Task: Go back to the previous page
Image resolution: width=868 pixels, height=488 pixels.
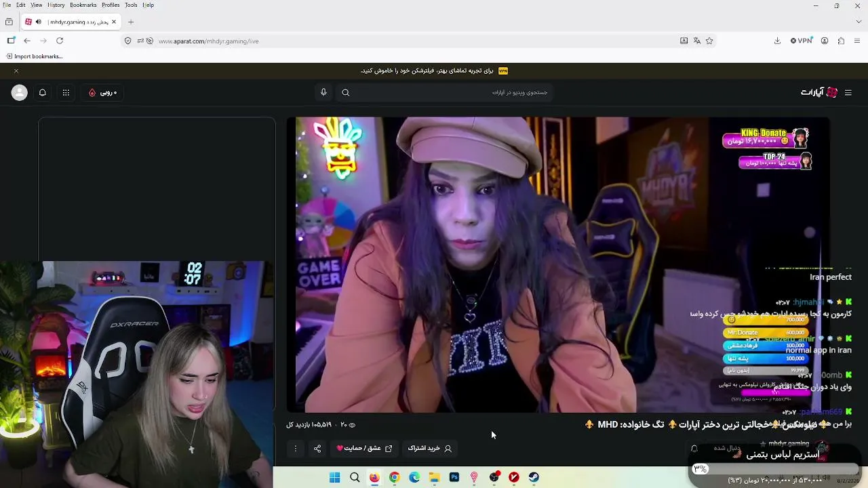Action: [27, 41]
